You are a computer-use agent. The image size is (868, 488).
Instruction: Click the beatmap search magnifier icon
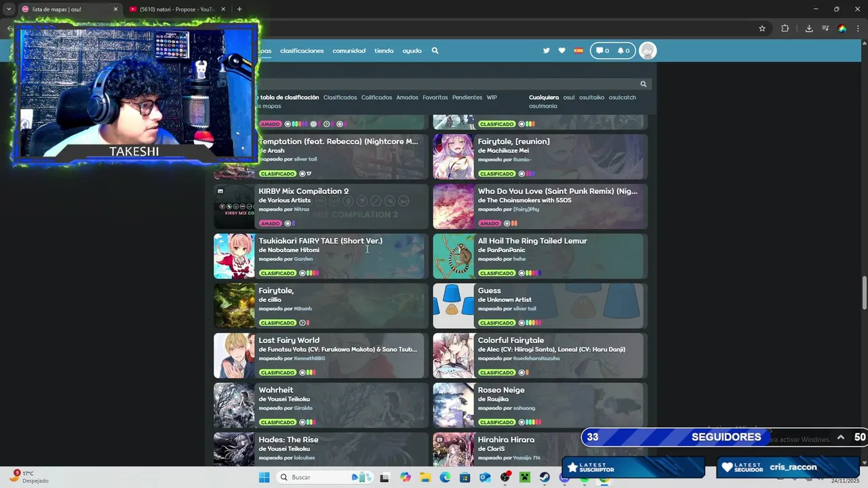coord(644,84)
